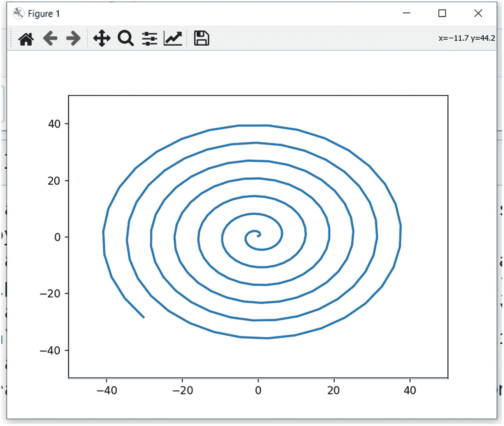Image resolution: width=504 pixels, height=426 pixels.
Task: Click the Figure 1 window title
Action: coord(44,14)
